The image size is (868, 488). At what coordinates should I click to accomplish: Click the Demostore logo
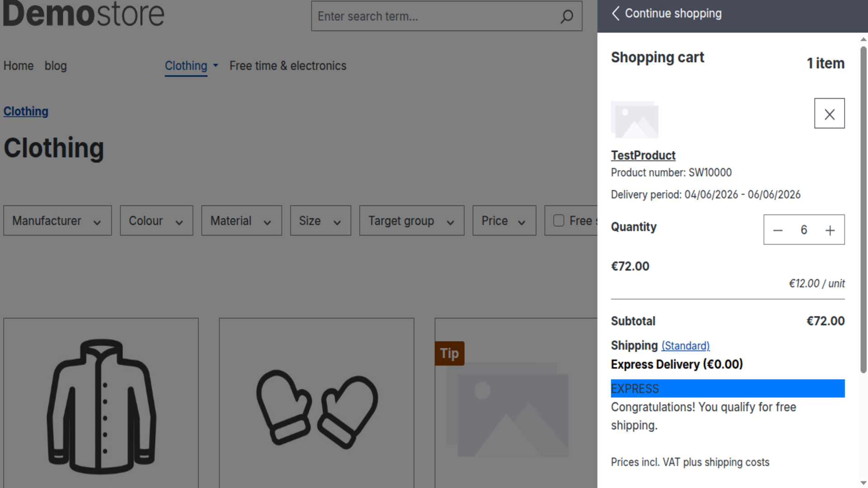pyautogui.click(x=84, y=14)
